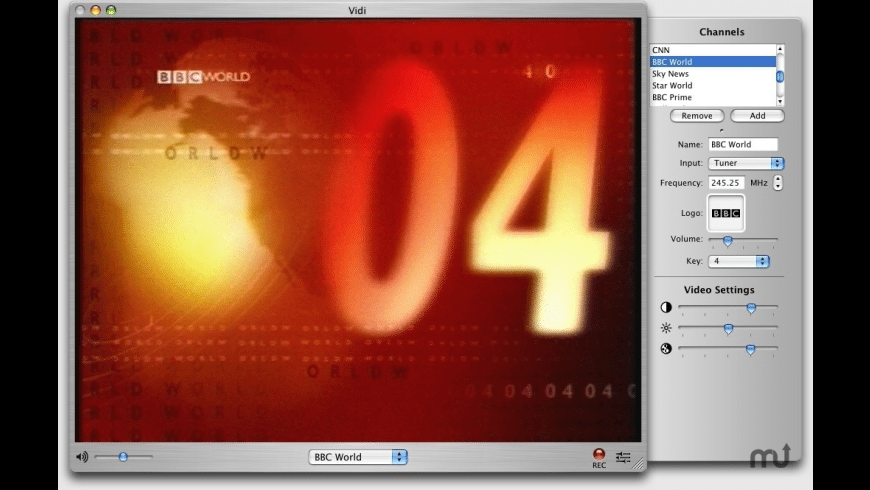Click the brightness slider thumb
Viewport: 870px width, 490px height.
click(729, 329)
